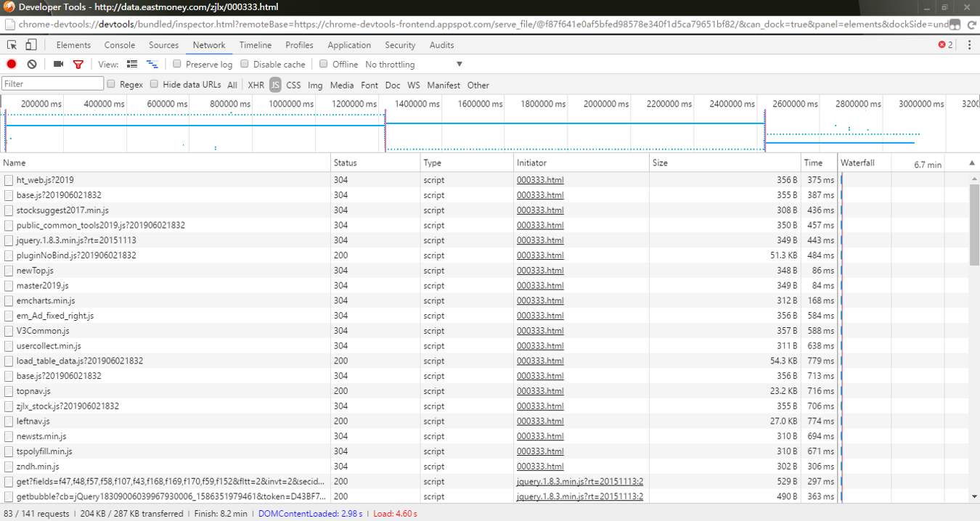980x521 pixels.
Task: Open the Audits tab
Action: [441, 45]
